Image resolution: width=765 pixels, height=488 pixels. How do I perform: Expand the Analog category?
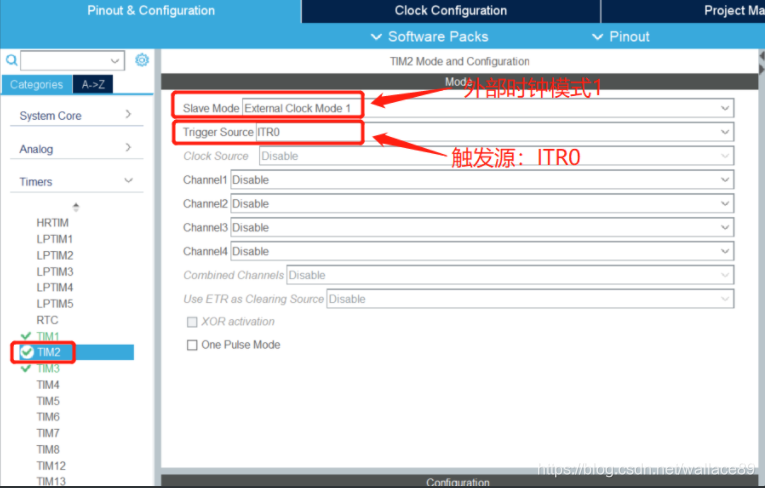pyautogui.click(x=77, y=149)
